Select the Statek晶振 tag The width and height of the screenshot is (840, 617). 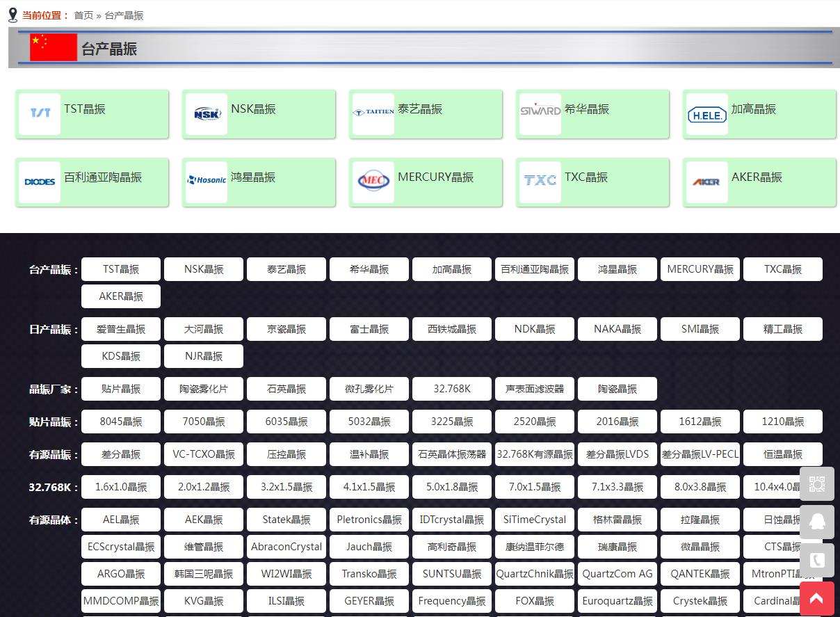286,520
